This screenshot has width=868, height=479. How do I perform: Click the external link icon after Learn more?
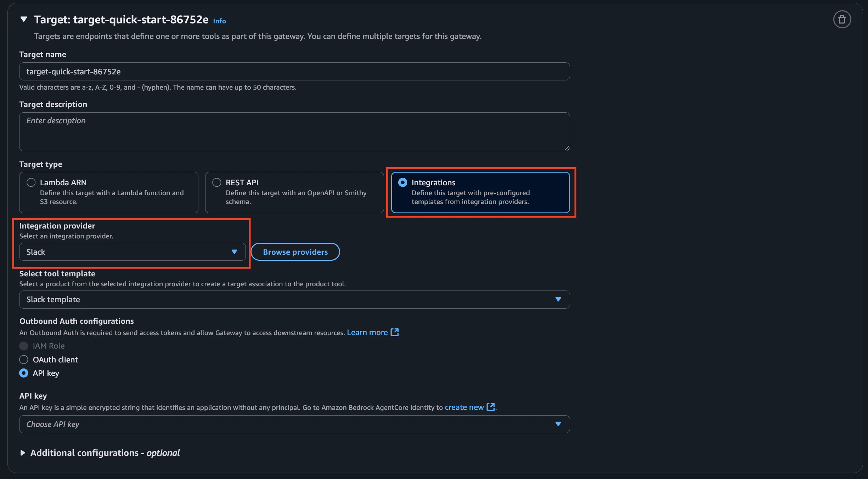point(394,332)
